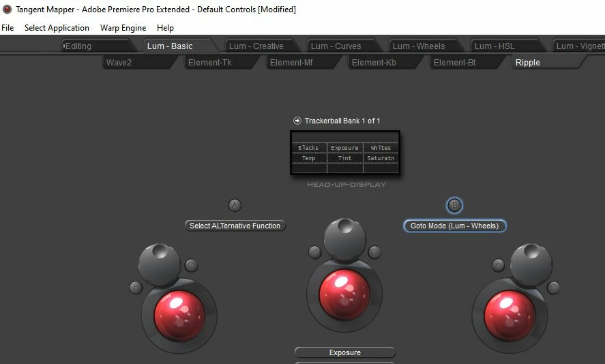
Task: Click the highlighted round B button icon
Action: (454, 205)
